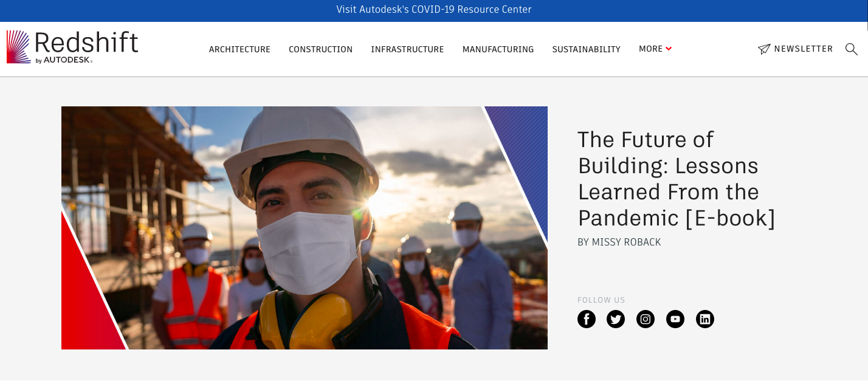This screenshot has width=868, height=392.
Task: Click the article headline about Future of Building
Action: coord(677,179)
